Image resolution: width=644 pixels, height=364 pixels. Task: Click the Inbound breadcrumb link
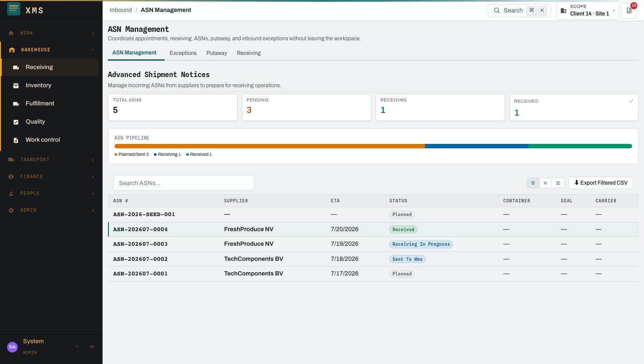click(x=121, y=10)
